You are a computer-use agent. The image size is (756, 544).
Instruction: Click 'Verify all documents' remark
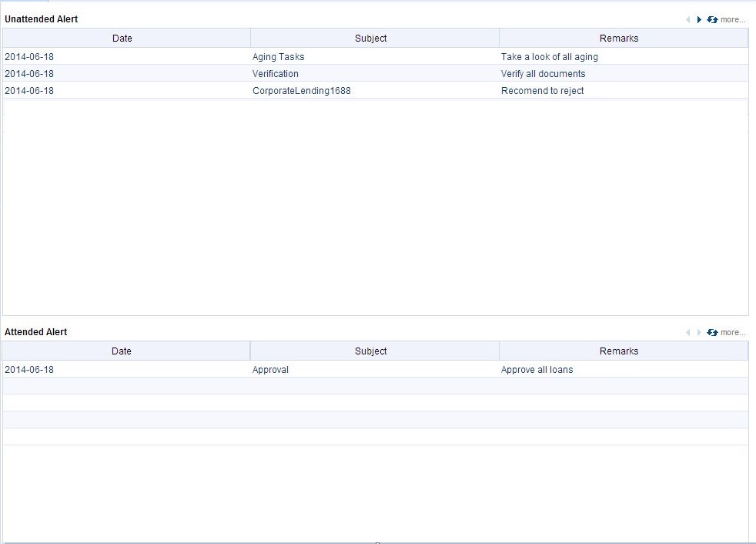click(x=543, y=74)
